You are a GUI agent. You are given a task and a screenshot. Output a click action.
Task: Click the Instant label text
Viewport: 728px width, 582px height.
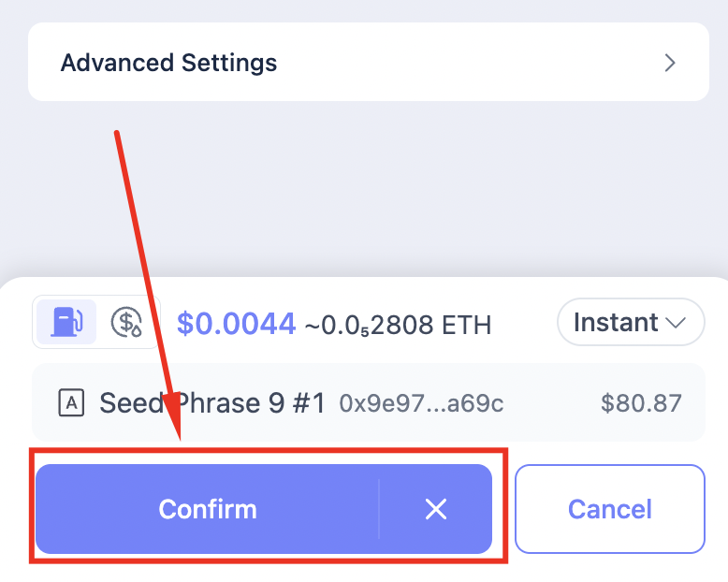tap(616, 323)
